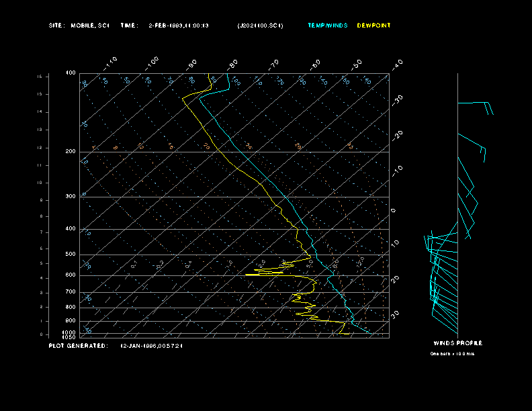
Task: Select the 700 pressure level label
Action: pyautogui.click(x=71, y=292)
